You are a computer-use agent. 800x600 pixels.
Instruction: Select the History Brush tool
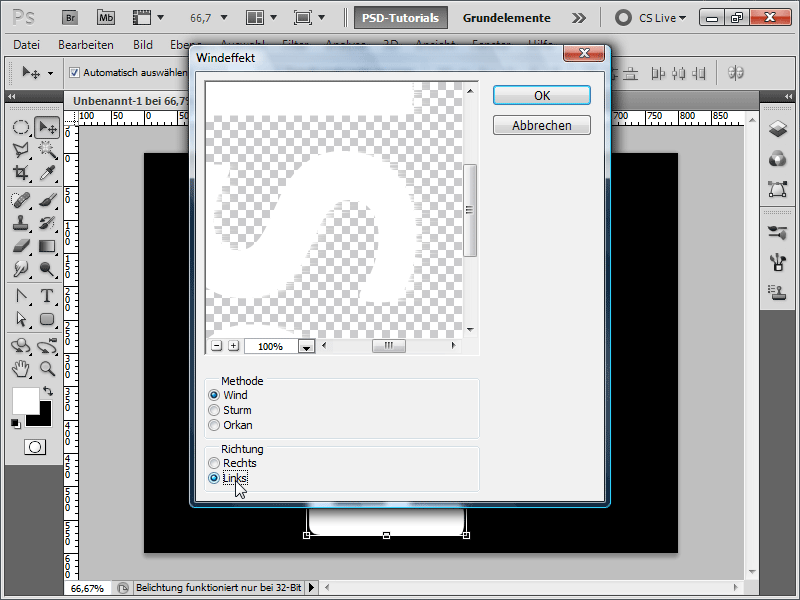tap(47, 223)
